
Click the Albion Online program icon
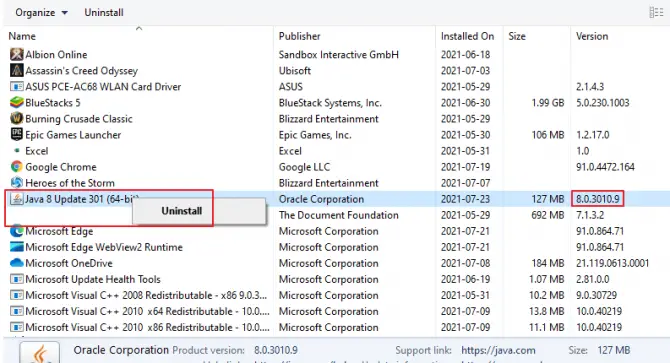click(16, 54)
